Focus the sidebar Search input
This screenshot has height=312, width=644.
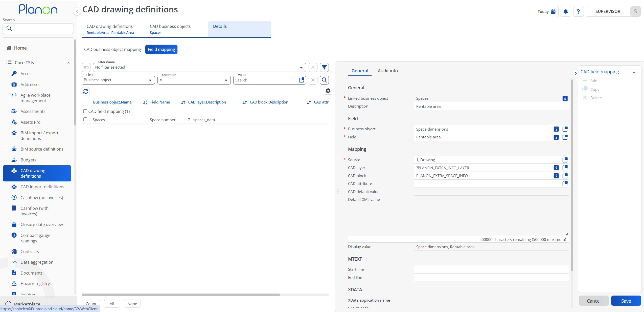(x=38, y=28)
